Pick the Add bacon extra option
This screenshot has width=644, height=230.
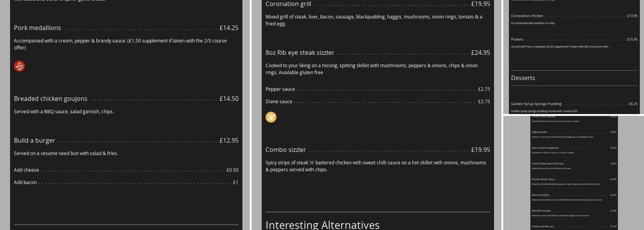(25, 183)
